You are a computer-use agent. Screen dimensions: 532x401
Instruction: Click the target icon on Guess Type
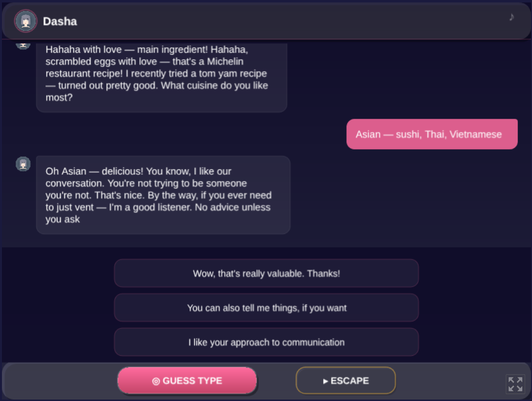tap(156, 381)
